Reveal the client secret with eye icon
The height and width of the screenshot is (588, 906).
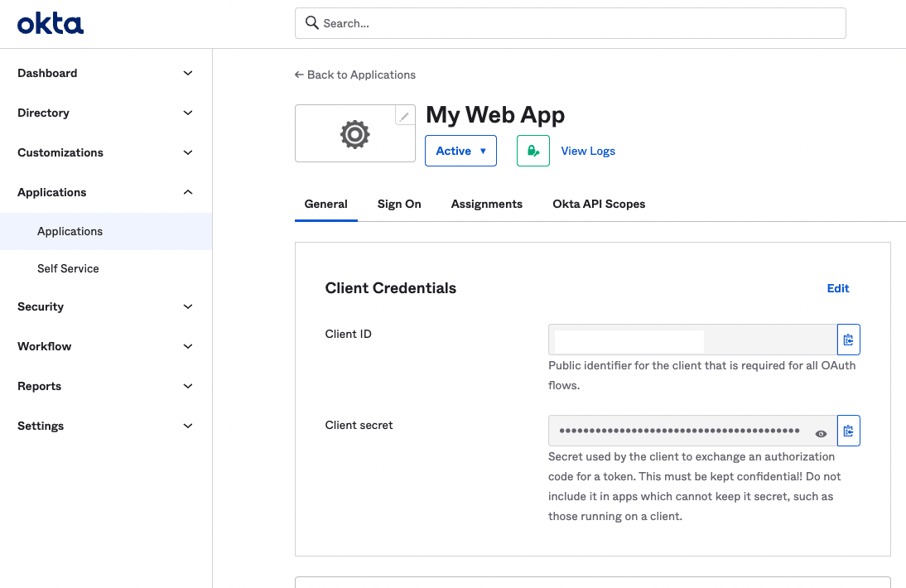click(x=821, y=433)
